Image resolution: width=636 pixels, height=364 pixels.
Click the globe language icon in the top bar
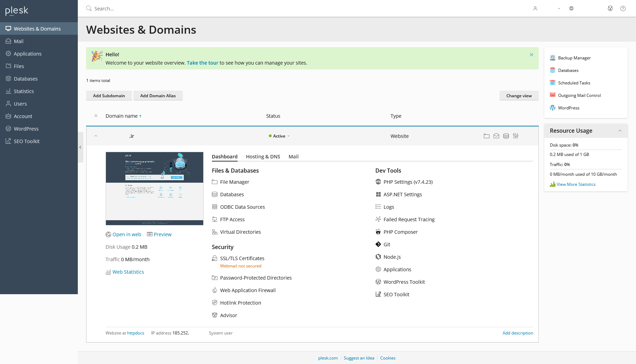click(x=571, y=8)
